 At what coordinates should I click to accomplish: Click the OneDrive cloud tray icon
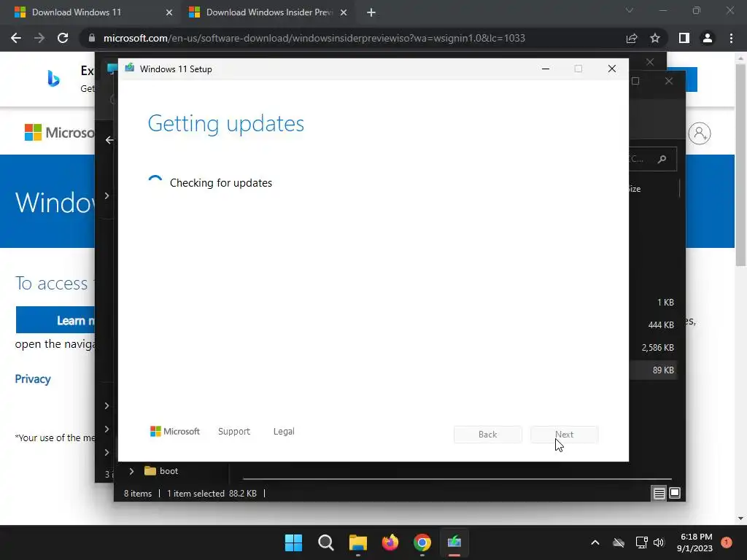(619, 542)
